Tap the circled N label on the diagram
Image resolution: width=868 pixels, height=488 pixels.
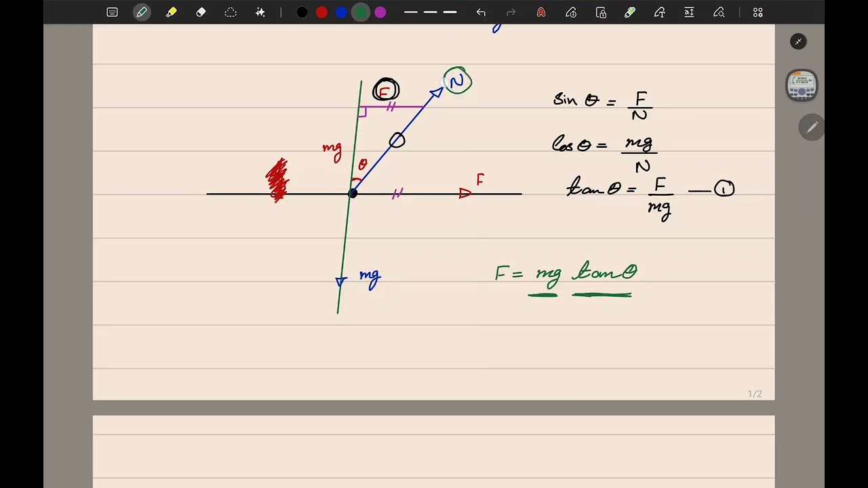(458, 81)
